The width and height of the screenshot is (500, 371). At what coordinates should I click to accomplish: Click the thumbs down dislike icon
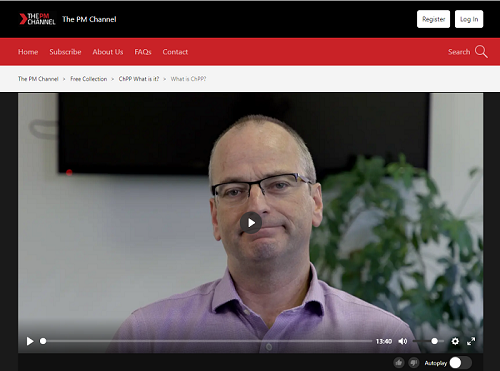pyautogui.click(x=414, y=363)
